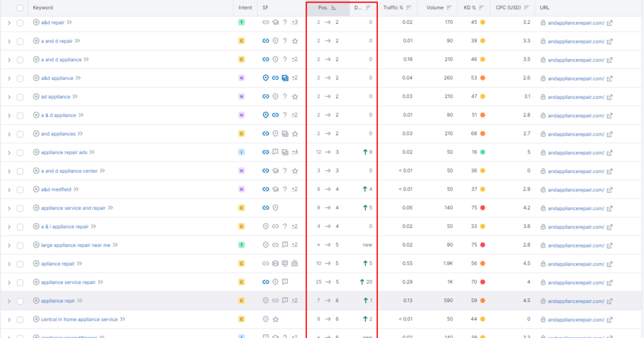Select checkbox for appliance repair ads row
Screen dimensions: 644x338
[19, 152]
